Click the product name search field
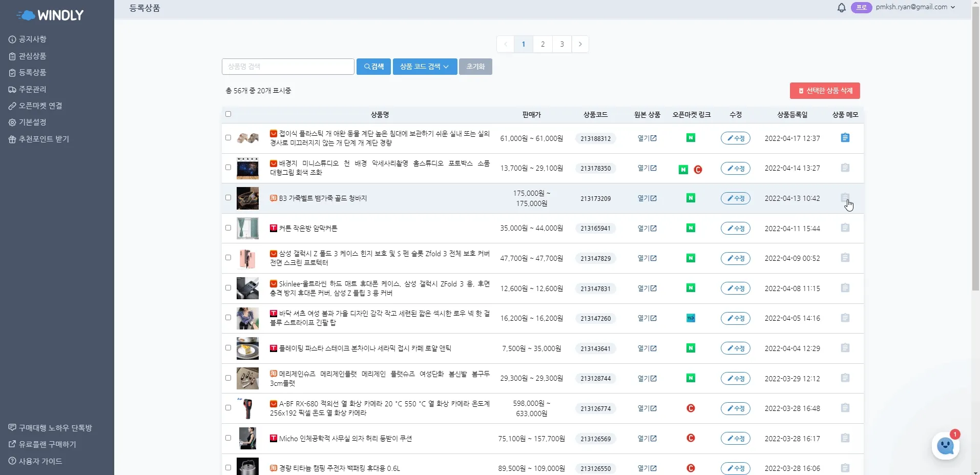980x475 pixels. pos(288,67)
